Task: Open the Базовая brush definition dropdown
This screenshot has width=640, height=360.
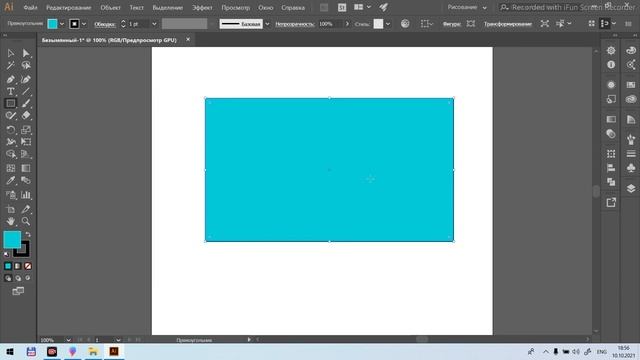Action: point(267,24)
